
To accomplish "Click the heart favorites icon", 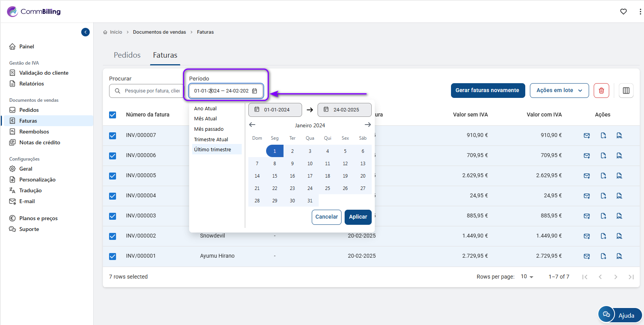I will tap(623, 12).
